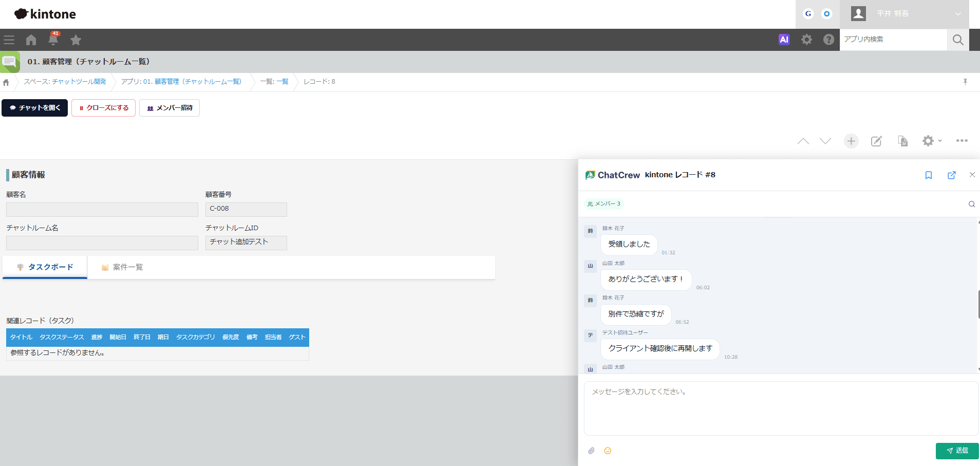
Task: Open notifications bell with 41 badge
Action: coord(53,39)
